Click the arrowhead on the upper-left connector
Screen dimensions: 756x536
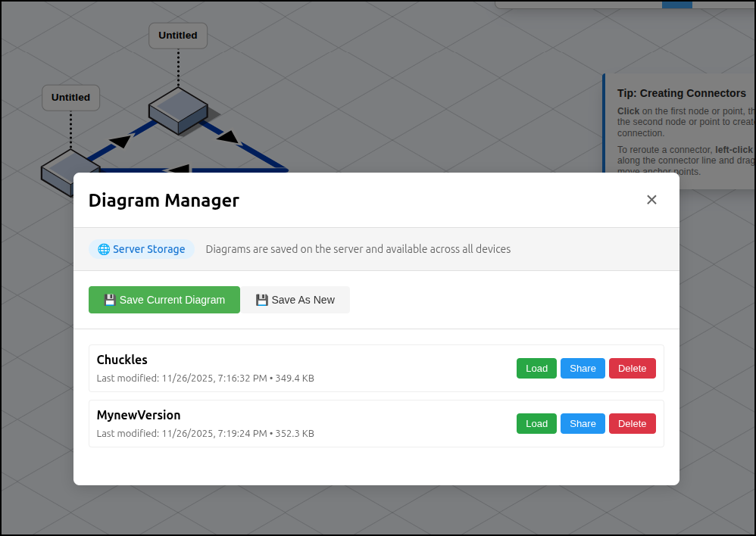121,141
